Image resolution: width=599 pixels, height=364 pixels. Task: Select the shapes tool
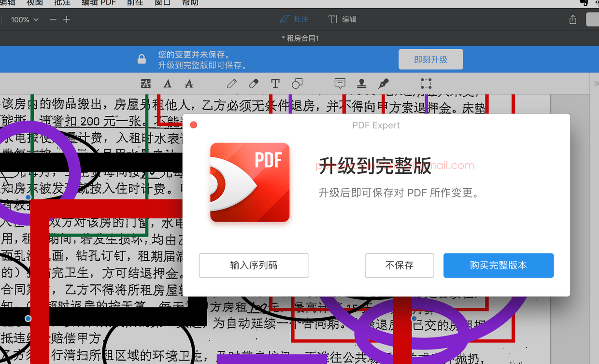coord(297,84)
